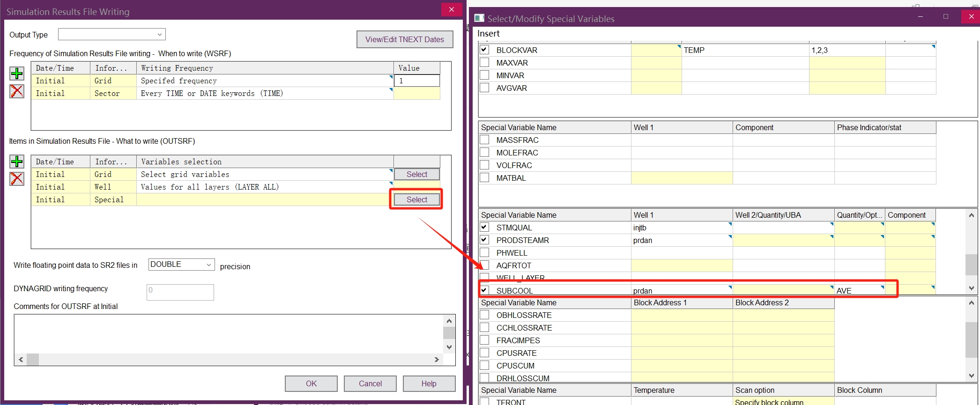
Task: Open the DOUBLE precision dropdown
Action: point(181,265)
